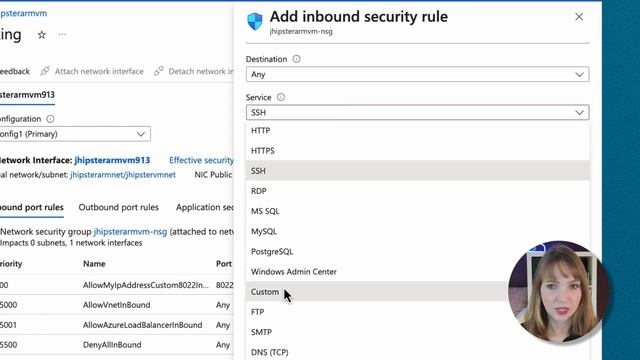Screen dimensions: 640x360
Task: Click DenyAllInBound rule row
Action: (x=117, y=345)
